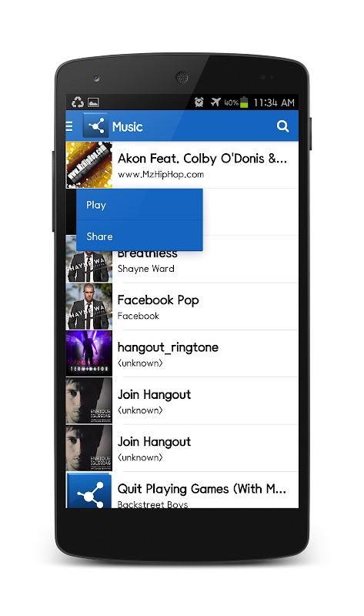This screenshot has height=616, width=364.
Task: Open the Facebook Pop track
Action: [x=182, y=306]
